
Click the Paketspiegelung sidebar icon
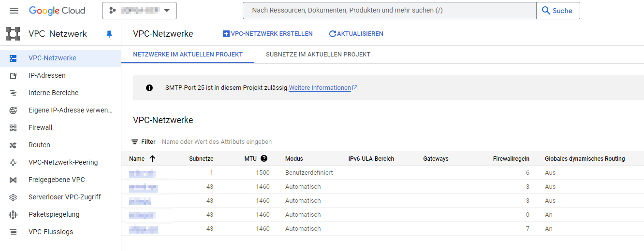click(13, 215)
